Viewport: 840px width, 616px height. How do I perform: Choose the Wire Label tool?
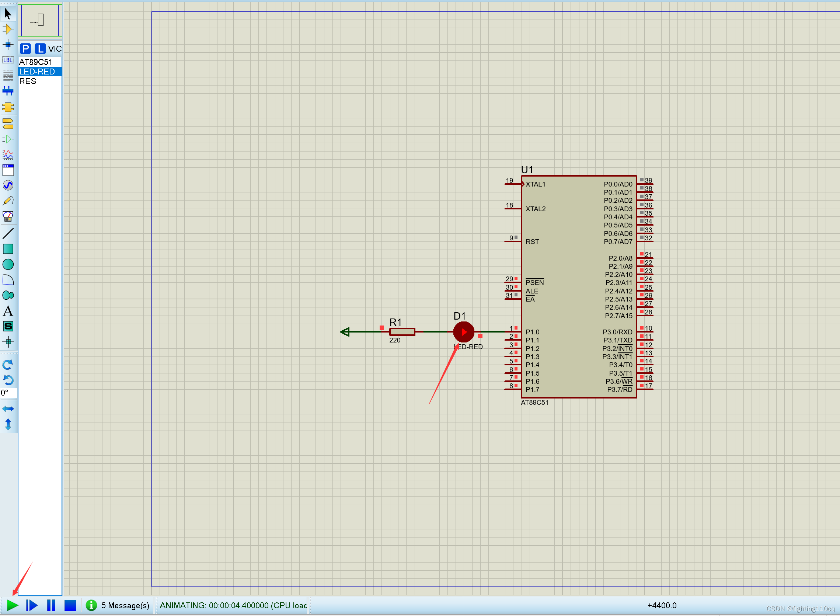point(8,60)
